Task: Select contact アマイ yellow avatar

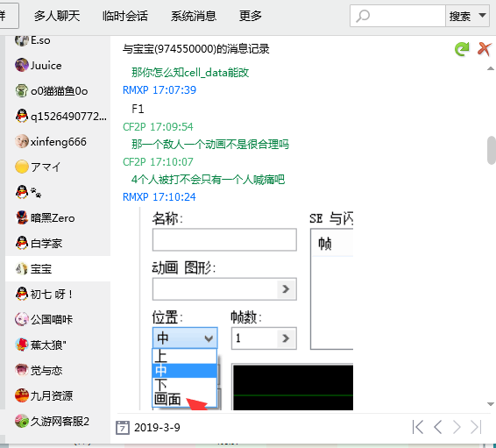Action: click(x=22, y=167)
